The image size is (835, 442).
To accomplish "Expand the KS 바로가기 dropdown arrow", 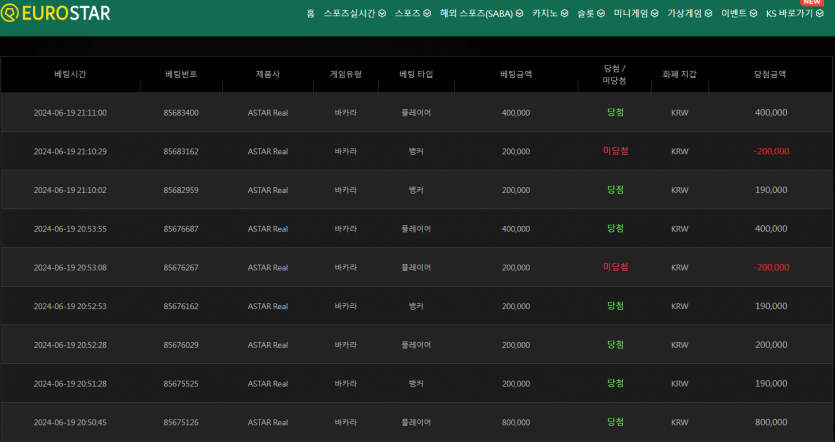I will pyautogui.click(x=820, y=13).
